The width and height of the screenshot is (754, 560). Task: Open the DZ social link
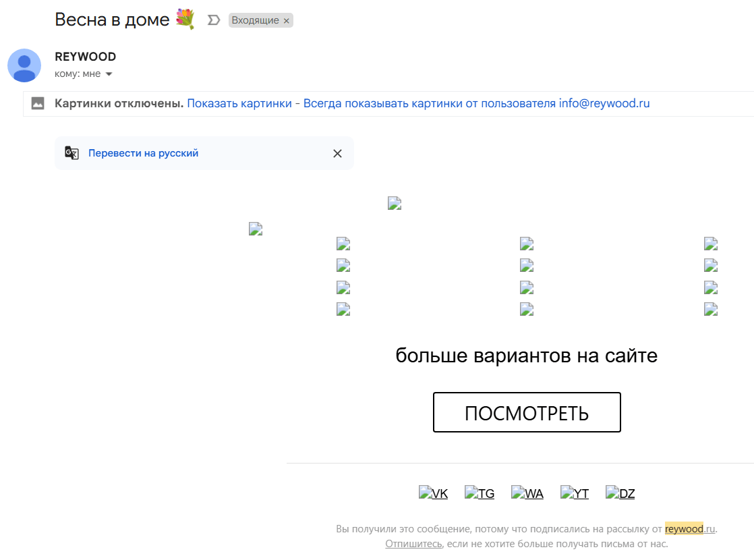coord(620,493)
